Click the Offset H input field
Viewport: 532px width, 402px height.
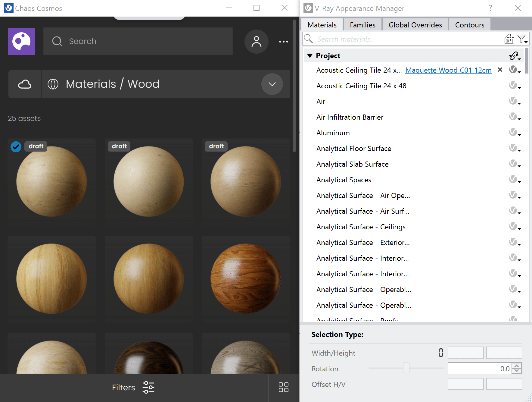[x=465, y=384]
